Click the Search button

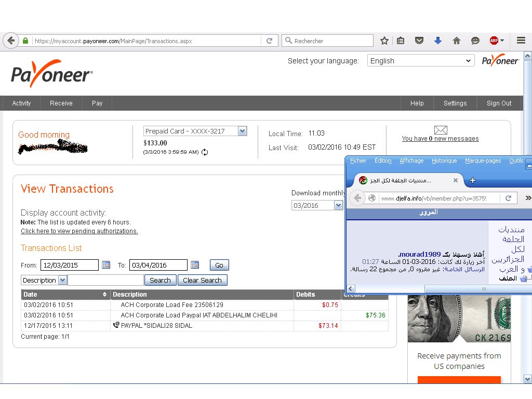click(160, 280)
